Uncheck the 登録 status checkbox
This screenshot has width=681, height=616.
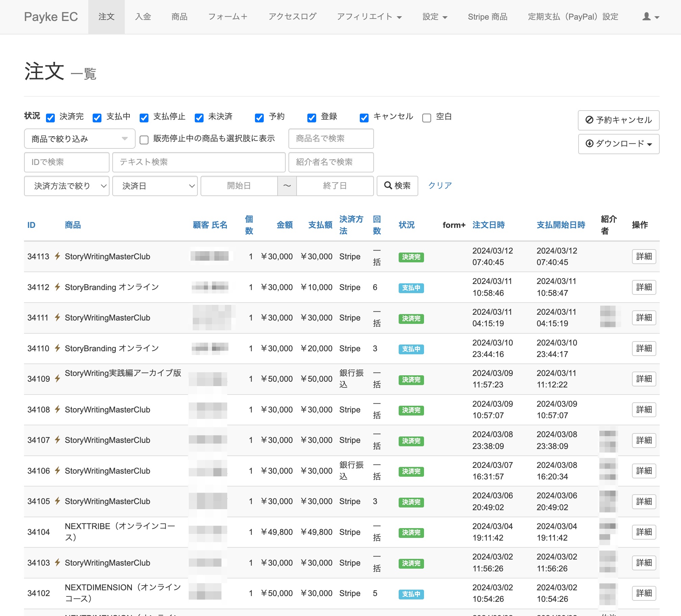[x=312, y=118]
